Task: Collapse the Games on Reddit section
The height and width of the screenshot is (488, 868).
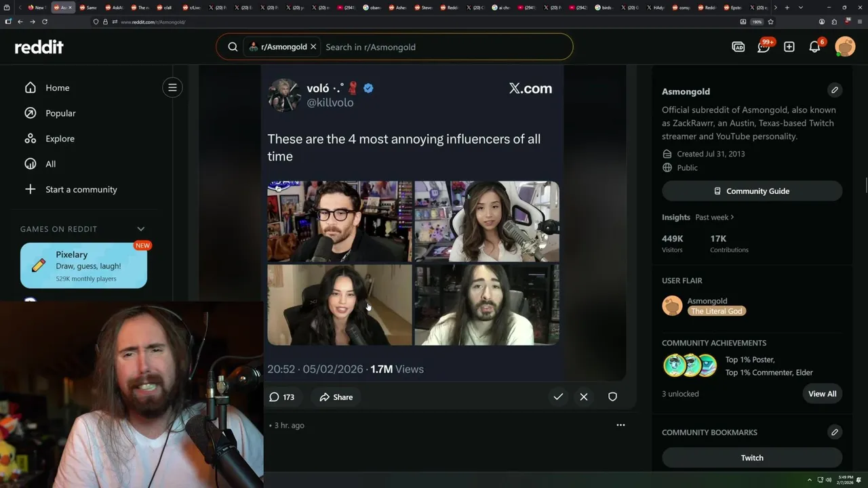Action: pyautogui.click(x=141, y=229)
